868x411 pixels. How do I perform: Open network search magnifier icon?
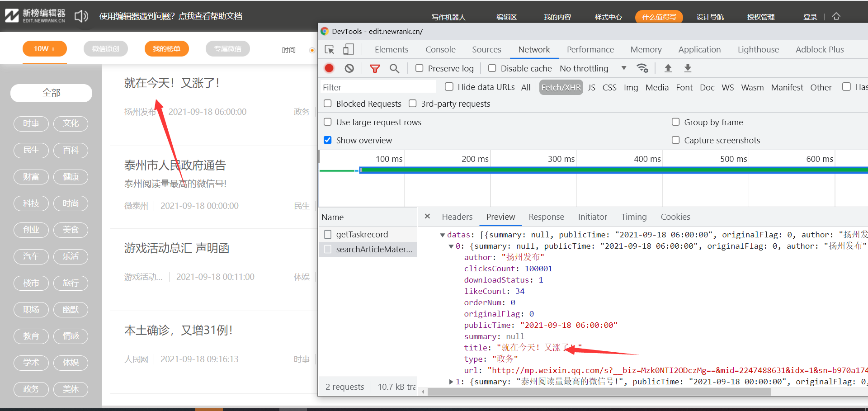coord(395,68)
